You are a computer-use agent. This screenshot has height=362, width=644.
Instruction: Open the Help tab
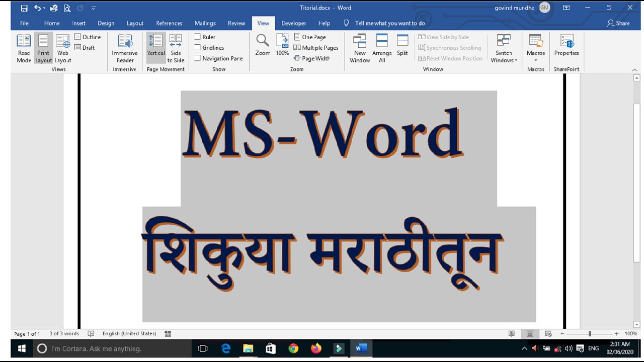click(x=324, y=23)
